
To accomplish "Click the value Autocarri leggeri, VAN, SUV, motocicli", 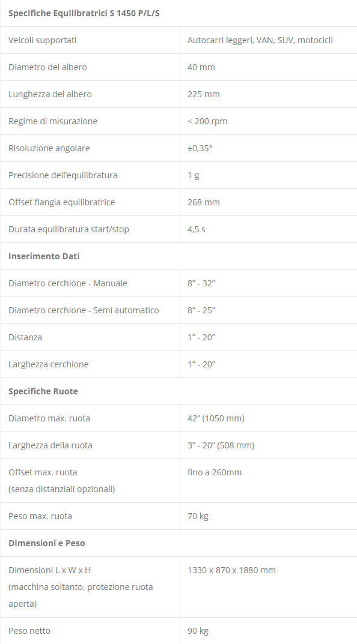I will point(260,40).
